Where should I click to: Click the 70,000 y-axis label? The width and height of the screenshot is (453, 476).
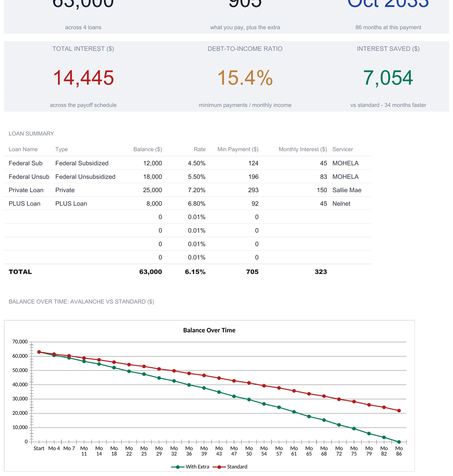[x=20, y=342]
